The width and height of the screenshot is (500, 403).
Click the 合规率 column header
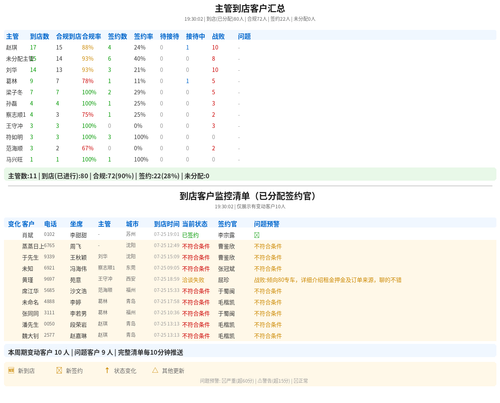92,36
